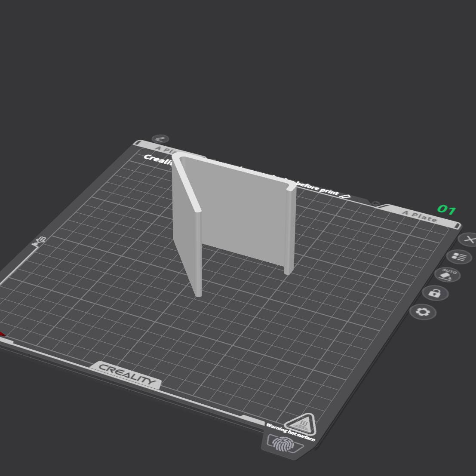Screen dimensions: 476x476
Task: Click the green 01 plate number
Action: pyautogui.click(x=447, y=210)
